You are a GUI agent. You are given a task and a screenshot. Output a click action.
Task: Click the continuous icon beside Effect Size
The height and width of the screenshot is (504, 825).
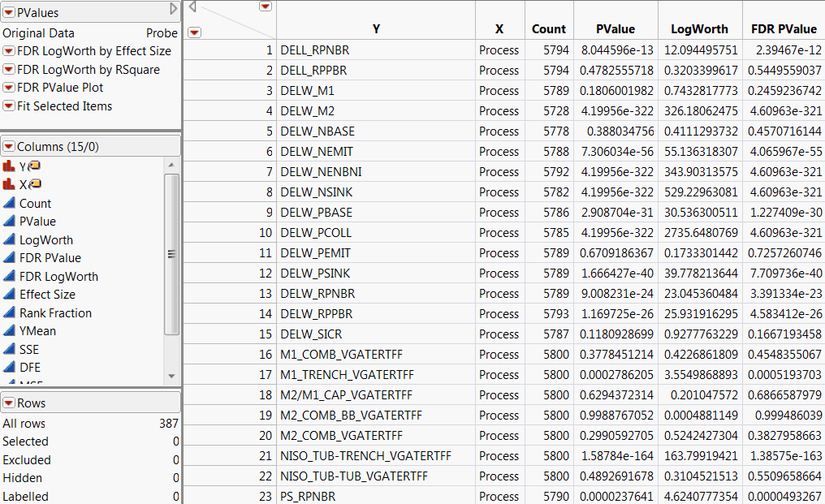pos(10,295)
